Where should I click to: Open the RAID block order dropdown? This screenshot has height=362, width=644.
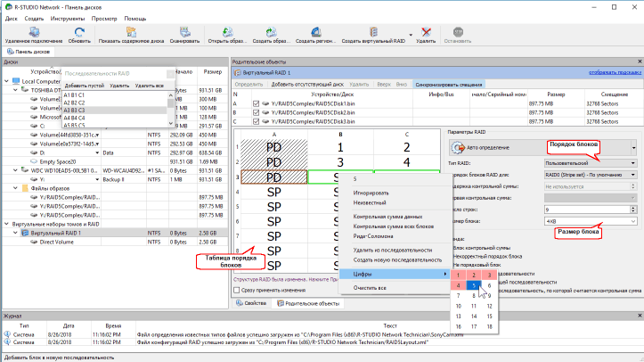tap(591, 175)
